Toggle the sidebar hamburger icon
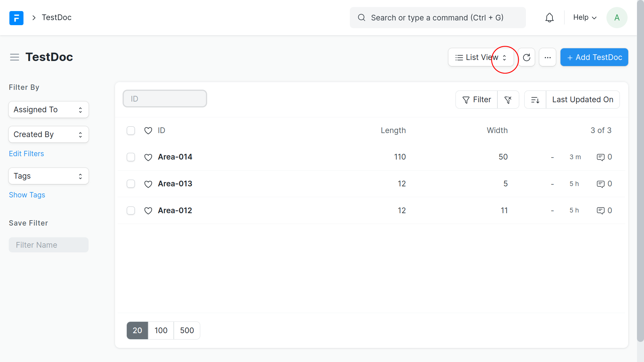 coord(14,57)
